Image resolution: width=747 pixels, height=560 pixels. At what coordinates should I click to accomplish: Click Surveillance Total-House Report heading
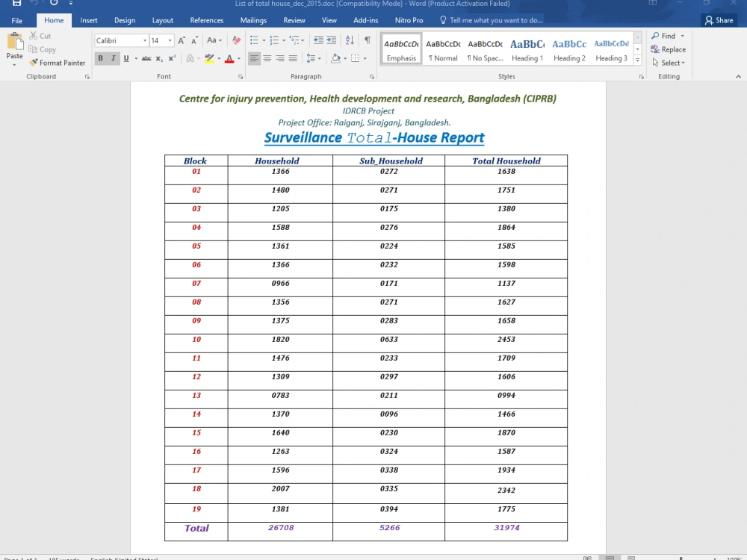click(x=374, y=137)
